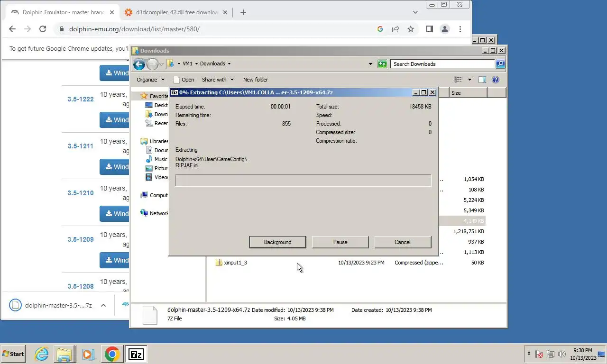Viewport: 607px width, 364px height.
Task: Change the view with the views icon
Action: 458,80
